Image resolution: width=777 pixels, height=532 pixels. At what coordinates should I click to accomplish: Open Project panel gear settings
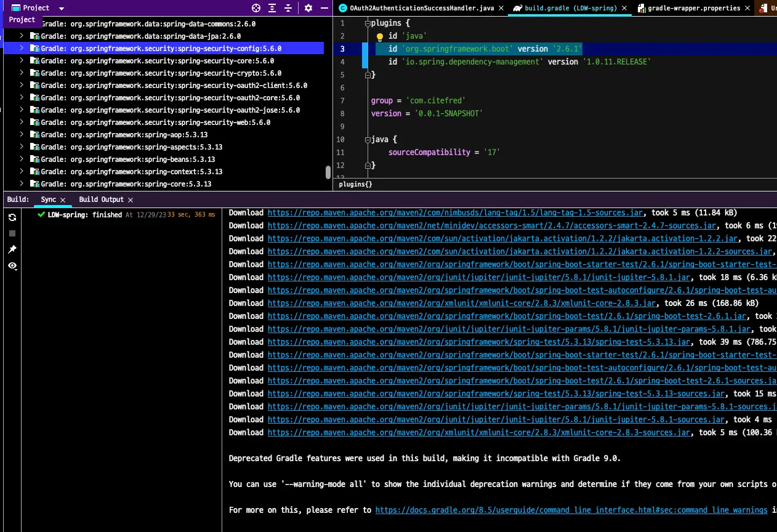pos(308,8)
